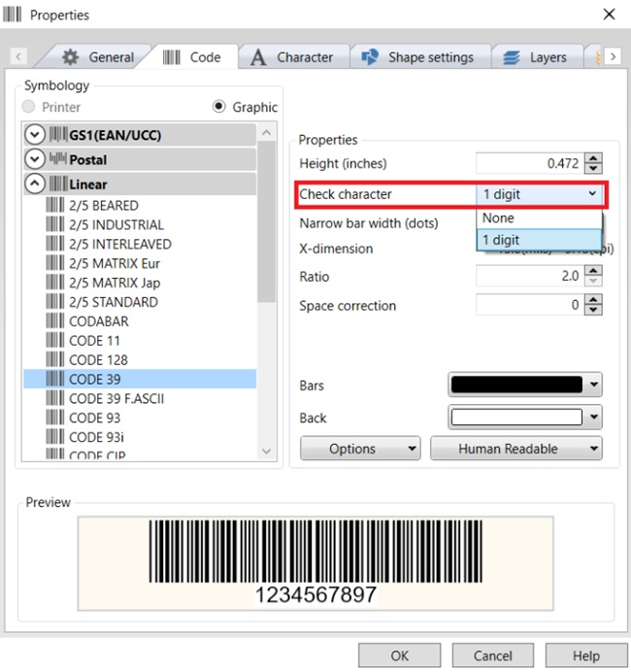Click barcode icon next to CODE 11
Viewport: 631px width, 672px height.
(55, 340)
